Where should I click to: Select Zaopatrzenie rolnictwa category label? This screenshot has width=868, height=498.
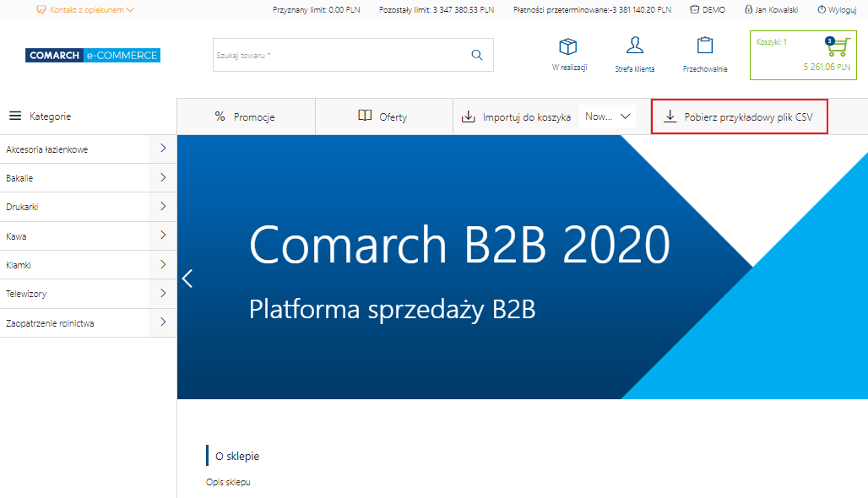tap(50, 323)
